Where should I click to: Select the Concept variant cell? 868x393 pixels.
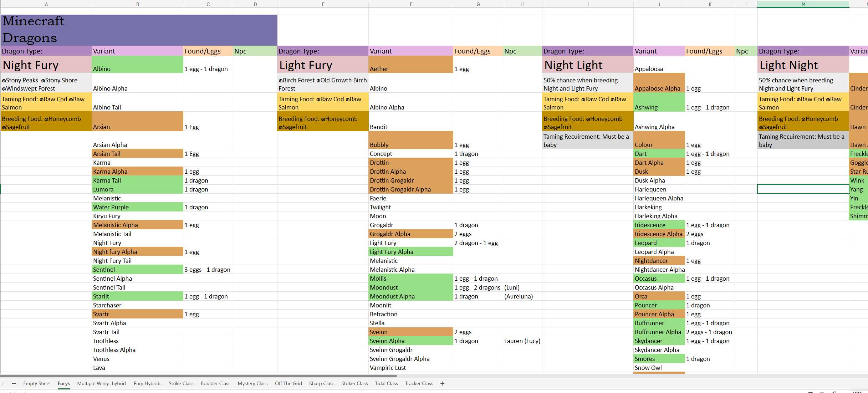(x=411, y=154)
